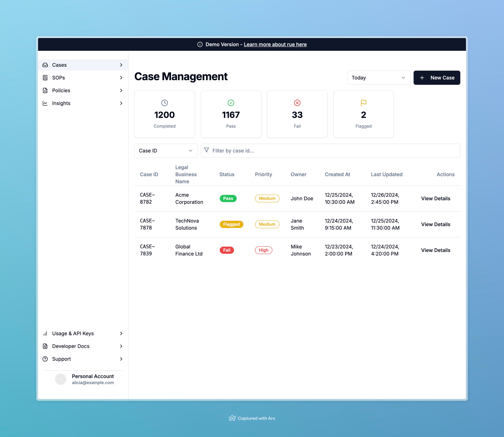
Task: Expand the Cases sidebar chevron
Action: point(121,65)
